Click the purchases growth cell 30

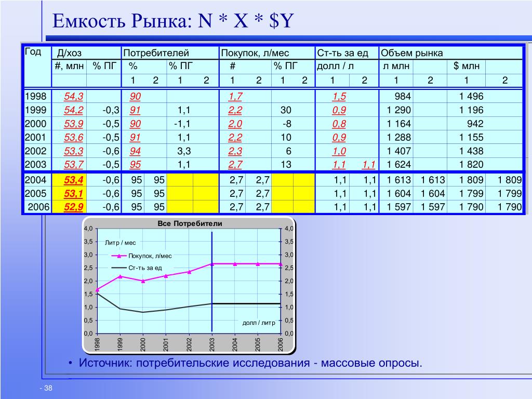(x=286, y=110)
